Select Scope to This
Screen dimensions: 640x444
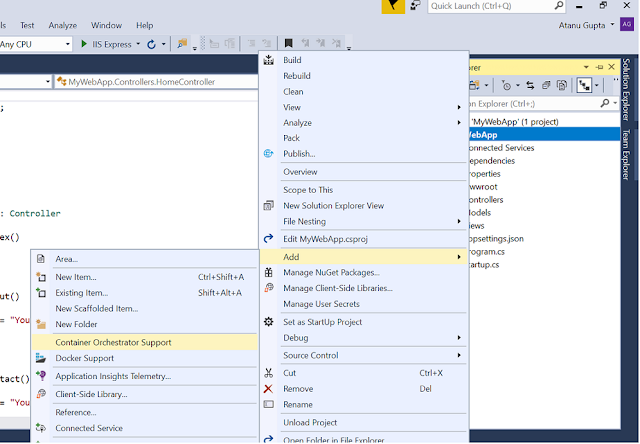363,190
